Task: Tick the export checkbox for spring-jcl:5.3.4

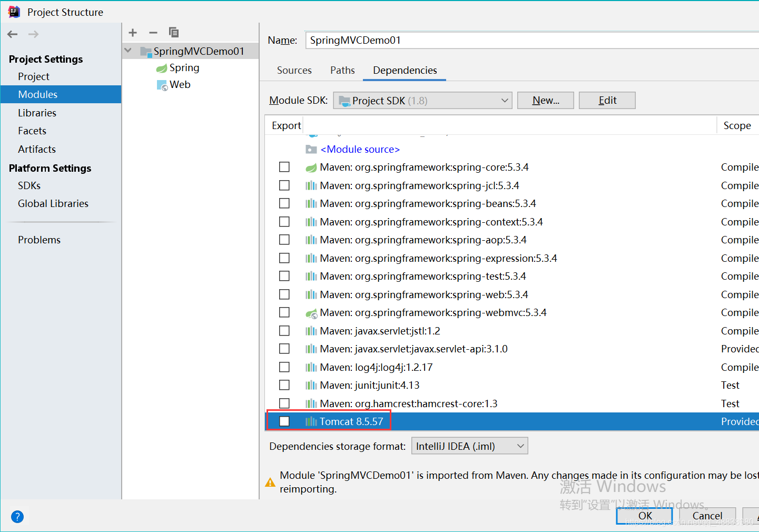Action: click(x=284, y=185)
